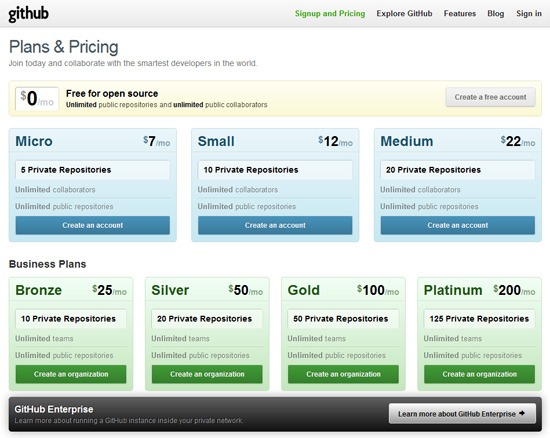Image resolution: width=550 pixels, height=438 pixels.
Task: Click the github logo
Action: [x=28, y=14]
